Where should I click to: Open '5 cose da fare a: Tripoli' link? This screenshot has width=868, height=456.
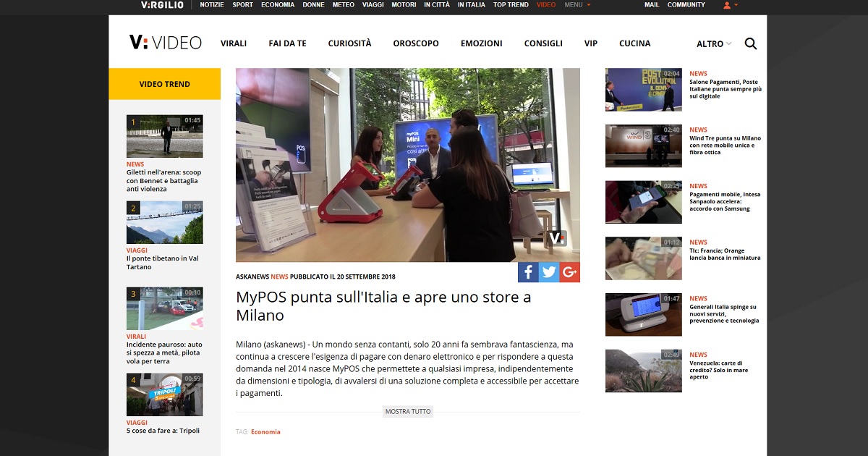coord(163,431)
